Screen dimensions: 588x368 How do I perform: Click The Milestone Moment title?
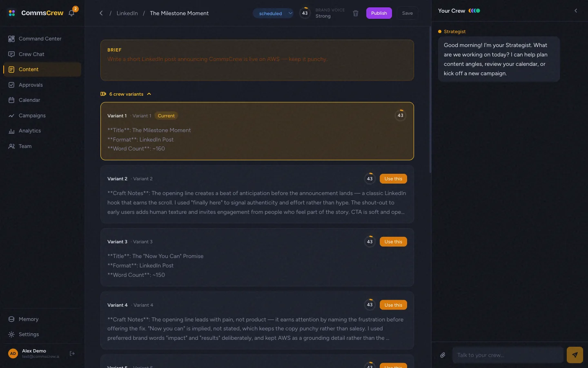(179, 13)
